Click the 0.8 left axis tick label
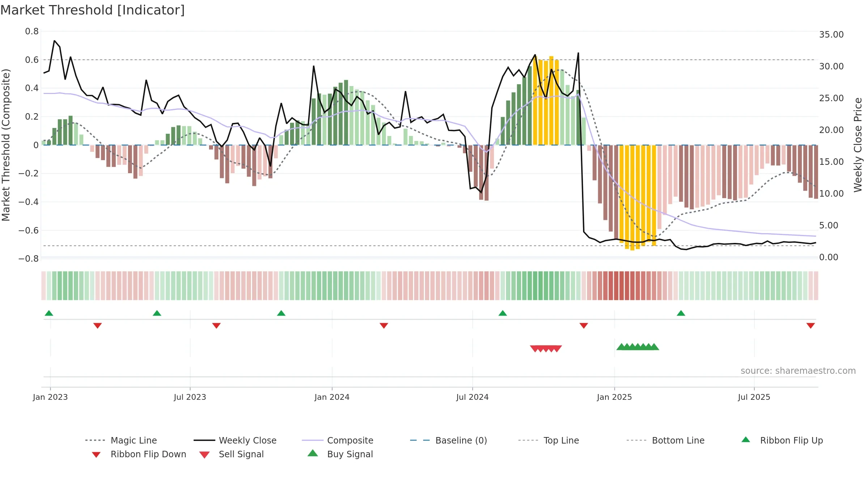The width and height of the screenshot is (868, 488). 32,31
